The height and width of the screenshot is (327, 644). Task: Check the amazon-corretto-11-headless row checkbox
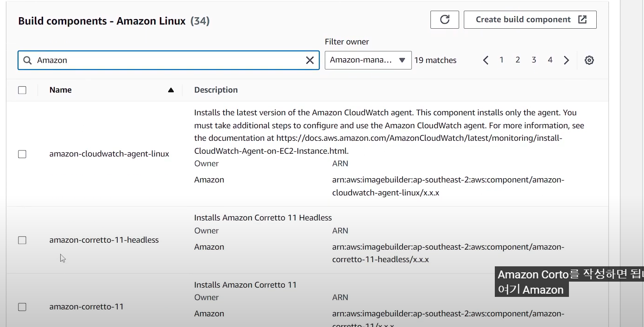point(22,240)
